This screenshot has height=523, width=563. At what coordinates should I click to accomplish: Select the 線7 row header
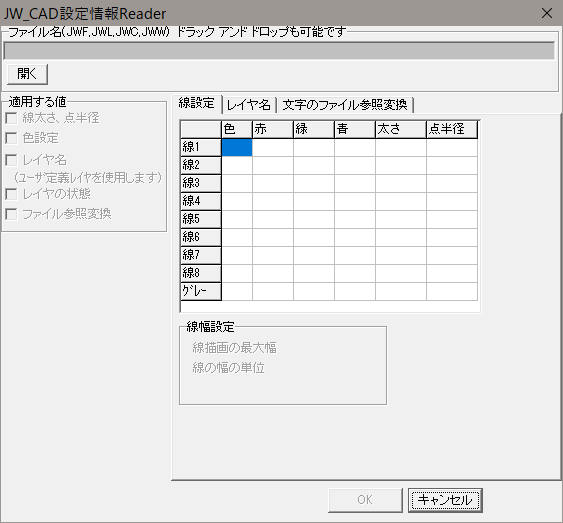coord(201,255)
